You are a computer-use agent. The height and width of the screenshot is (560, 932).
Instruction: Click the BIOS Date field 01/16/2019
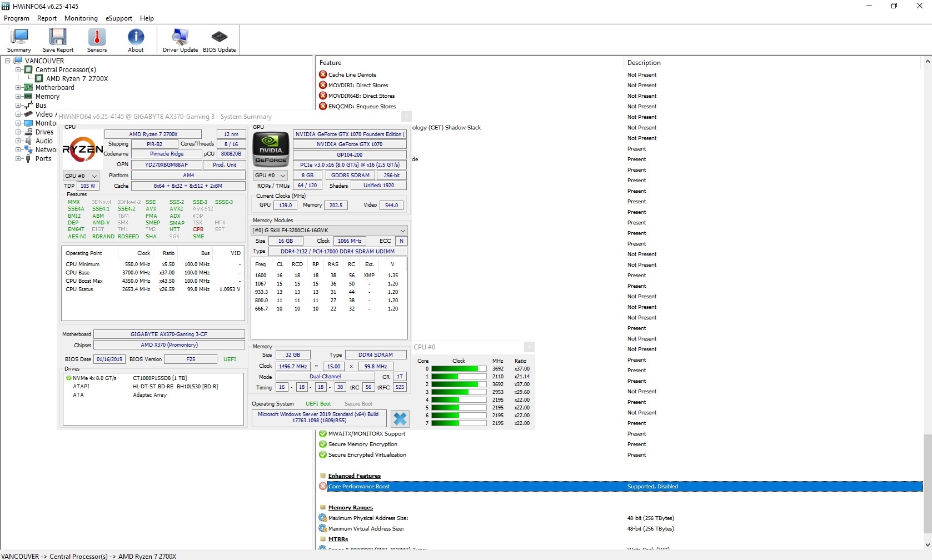109,359
